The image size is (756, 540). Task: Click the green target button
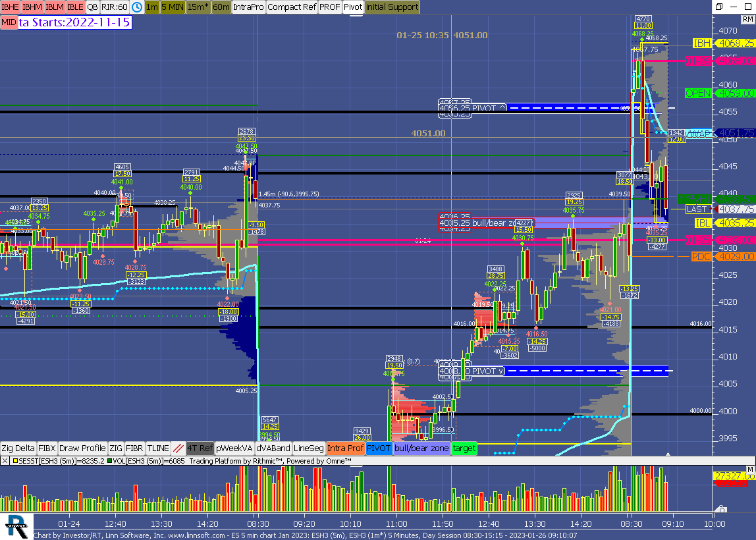tap(464, 448)
